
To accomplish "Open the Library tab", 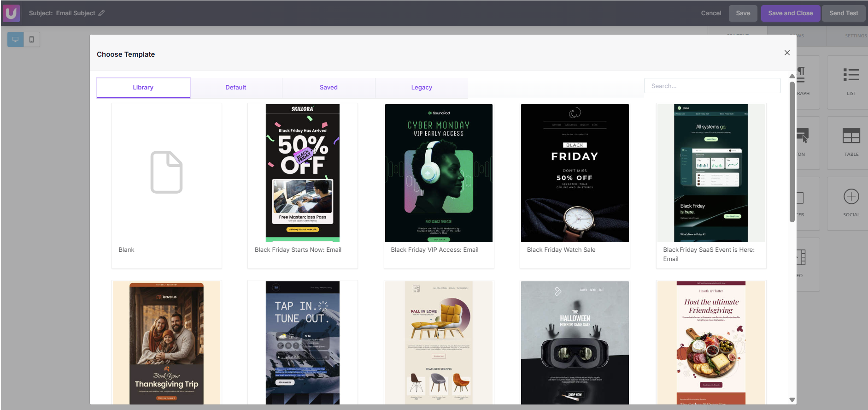I will (143, 87).
